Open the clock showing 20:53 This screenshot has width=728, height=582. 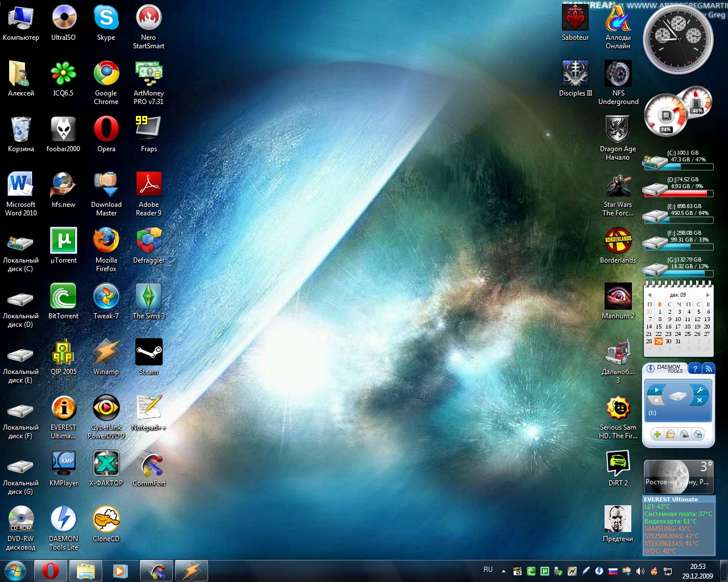pyautogui.click(x=698, y=571)
